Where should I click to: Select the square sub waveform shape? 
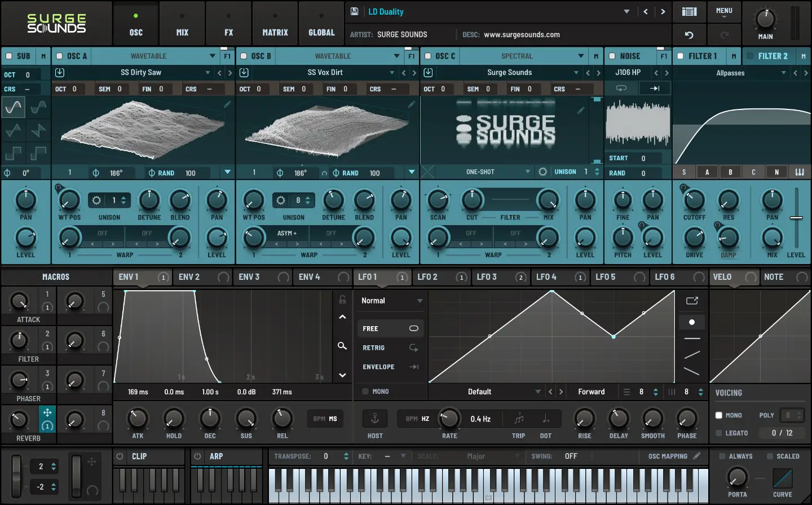click(x=14, y=153)
